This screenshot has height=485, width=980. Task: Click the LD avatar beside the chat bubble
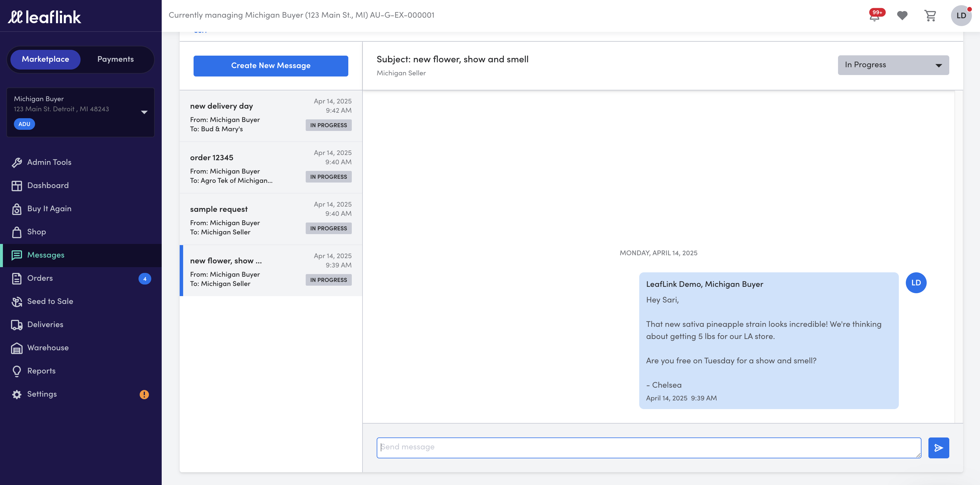point(916,283)
